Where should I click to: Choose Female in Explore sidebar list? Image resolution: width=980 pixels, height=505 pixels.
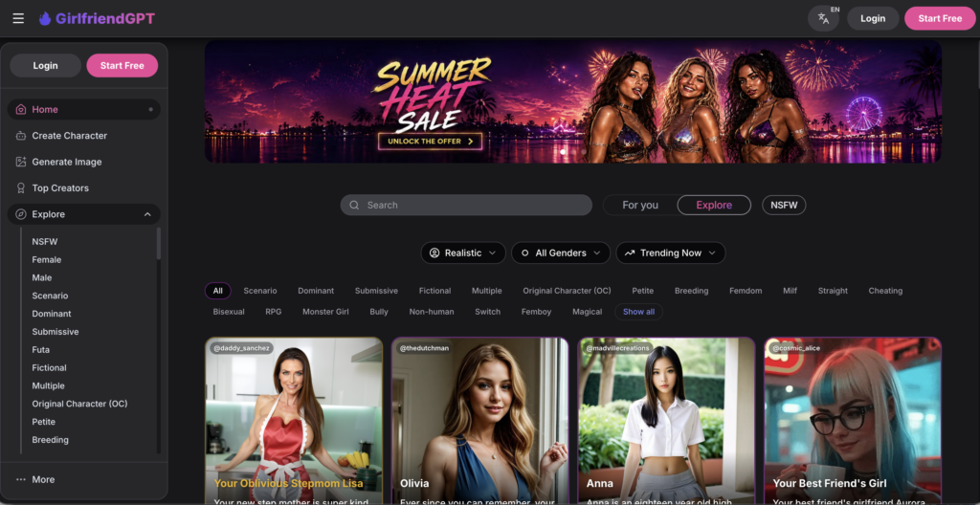click(47, 259)
